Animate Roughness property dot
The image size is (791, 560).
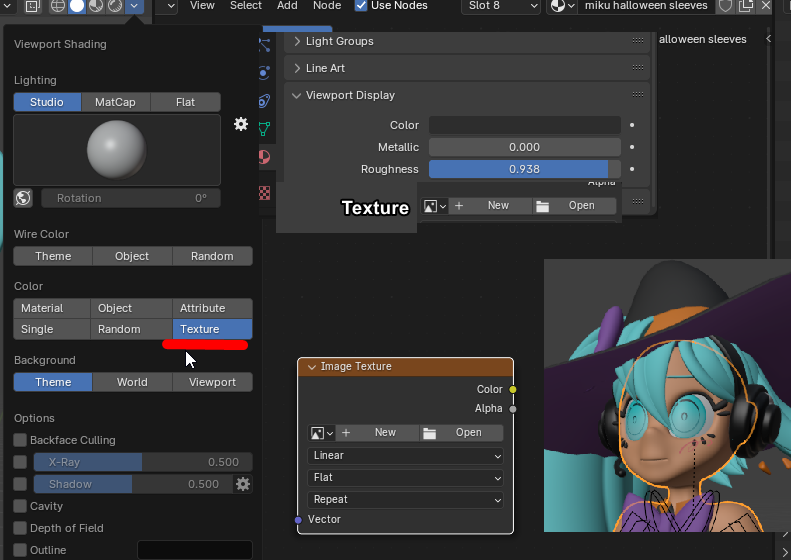click(x=632, y=169)
